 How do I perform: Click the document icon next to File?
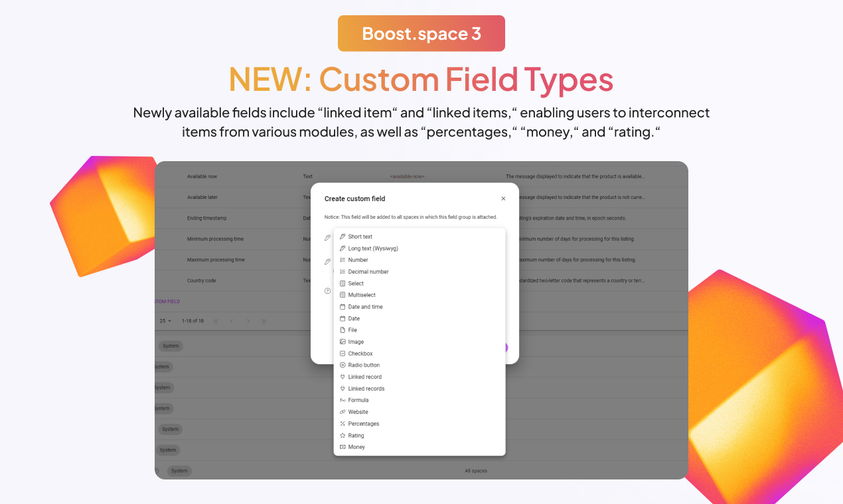(x=343, y=330)
